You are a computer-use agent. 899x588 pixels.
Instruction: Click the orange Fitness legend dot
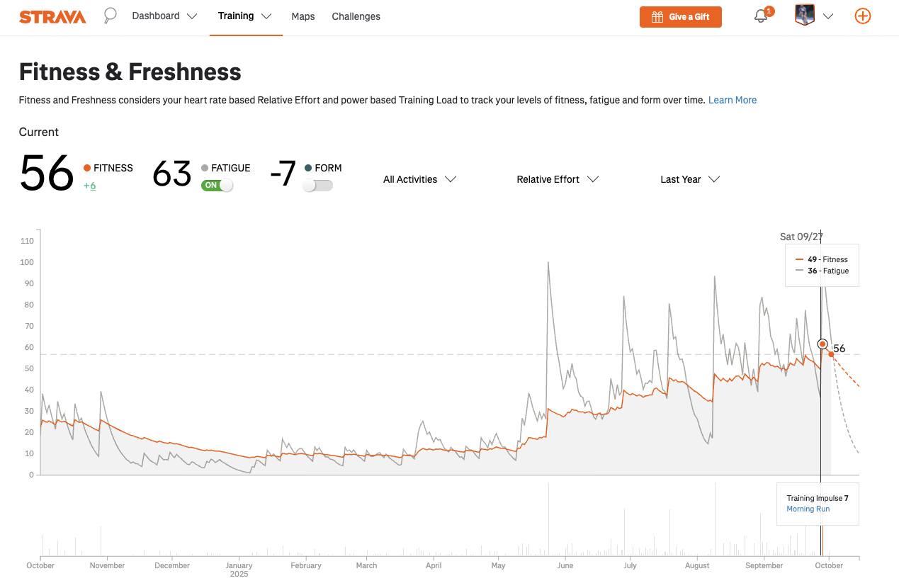click(x=87, y=168)
